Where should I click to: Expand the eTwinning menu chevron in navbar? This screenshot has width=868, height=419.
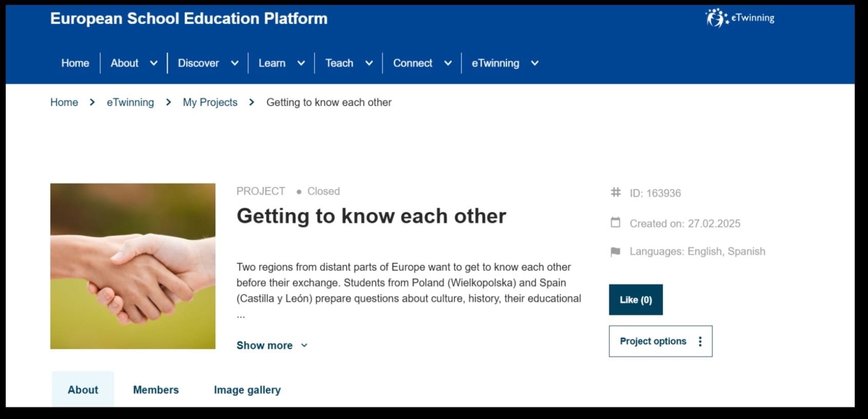click(x=535, y=63)
